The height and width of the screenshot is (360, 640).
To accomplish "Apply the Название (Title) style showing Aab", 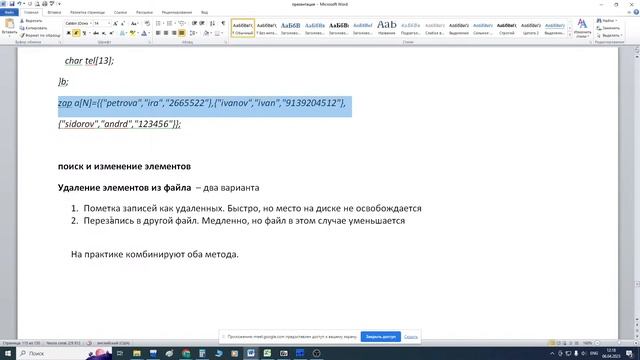I will tap(387, 28).
